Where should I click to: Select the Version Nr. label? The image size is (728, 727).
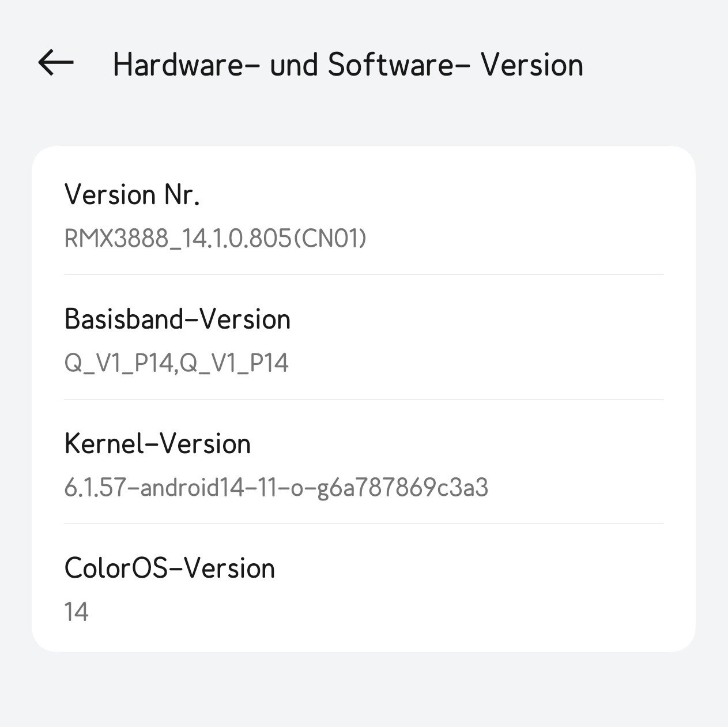(132, 195)
